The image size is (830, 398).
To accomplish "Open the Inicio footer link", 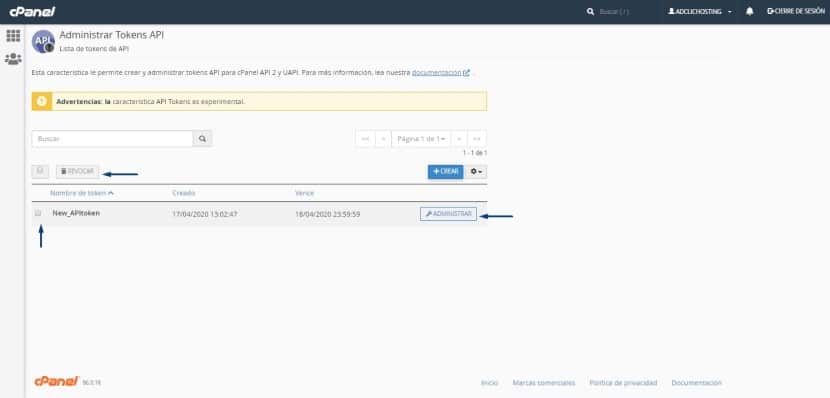I will pyautogui.click(x=489, y=383).
